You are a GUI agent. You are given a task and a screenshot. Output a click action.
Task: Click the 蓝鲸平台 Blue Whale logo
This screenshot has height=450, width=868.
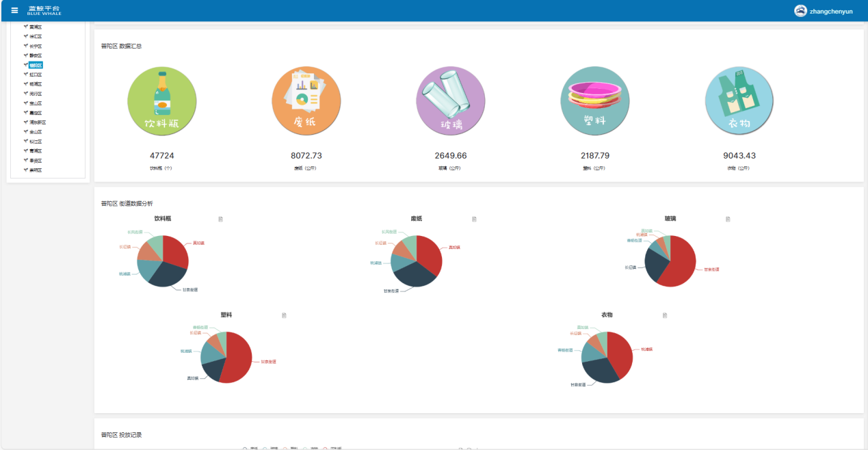pos(44,10)
